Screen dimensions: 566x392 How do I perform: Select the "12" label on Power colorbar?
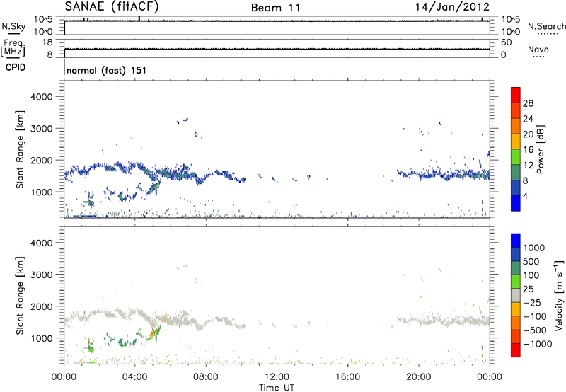pos(528,166)
